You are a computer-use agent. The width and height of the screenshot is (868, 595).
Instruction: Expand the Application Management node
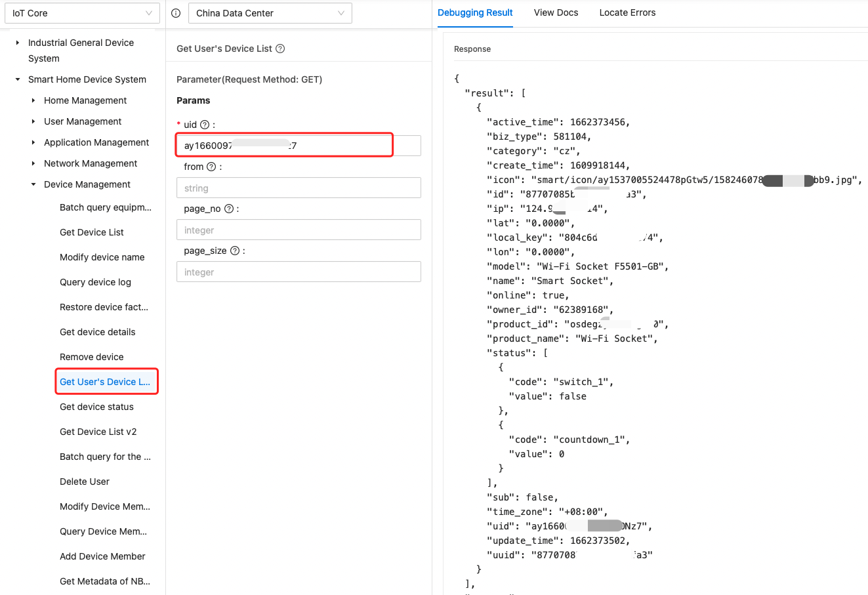pos(33,142)
